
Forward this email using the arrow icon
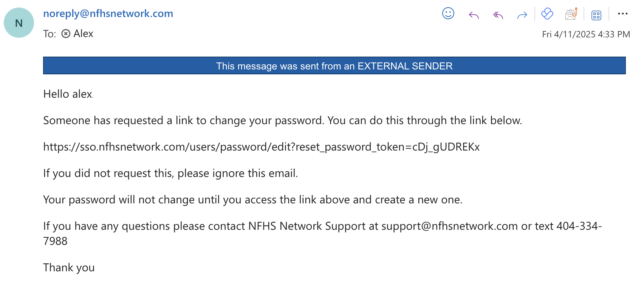[522, 15]
